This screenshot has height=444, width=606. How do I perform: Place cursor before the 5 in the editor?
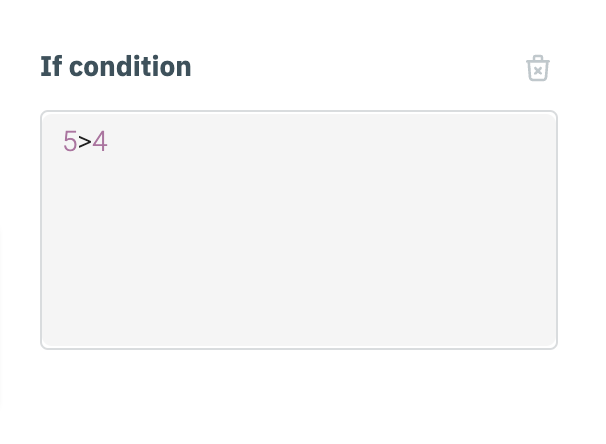(63, 142)
